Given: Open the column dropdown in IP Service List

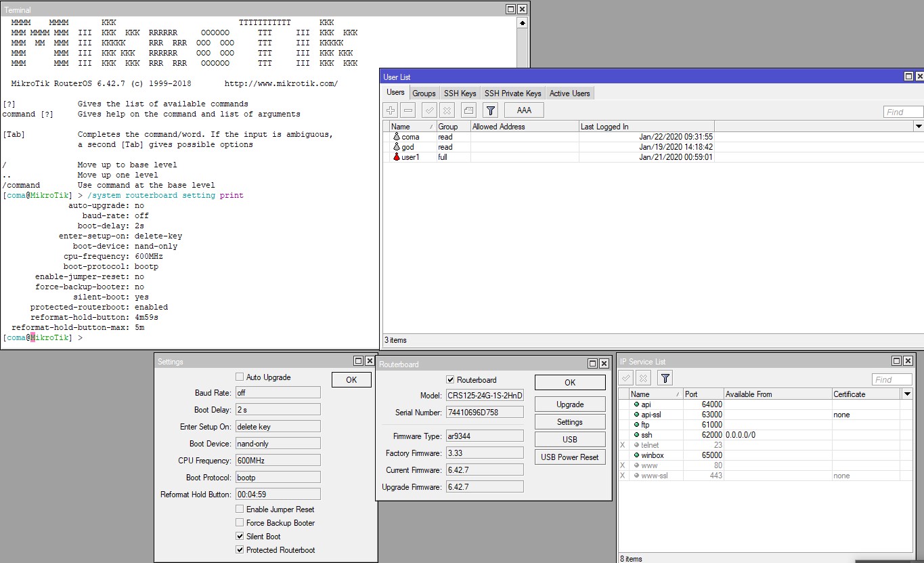Looking at the screenshot, I should [907, 394].
